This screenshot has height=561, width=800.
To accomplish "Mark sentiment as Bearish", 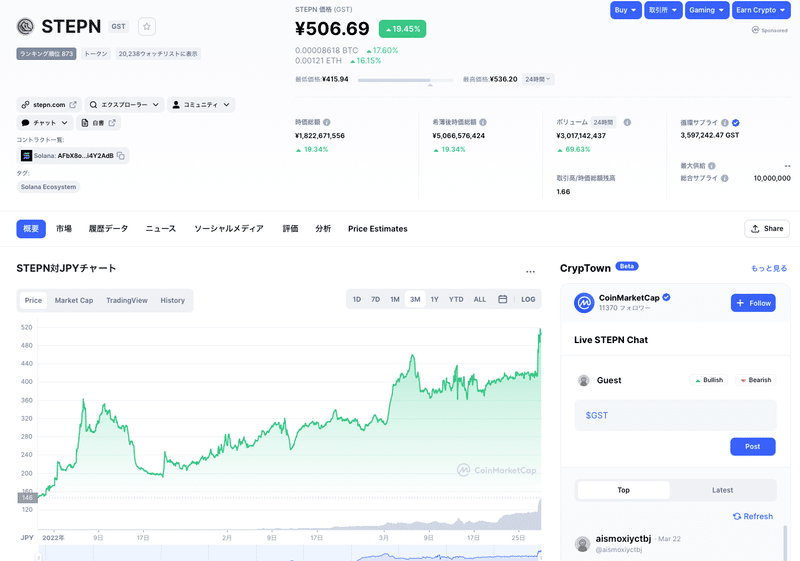I will point(756,380).
